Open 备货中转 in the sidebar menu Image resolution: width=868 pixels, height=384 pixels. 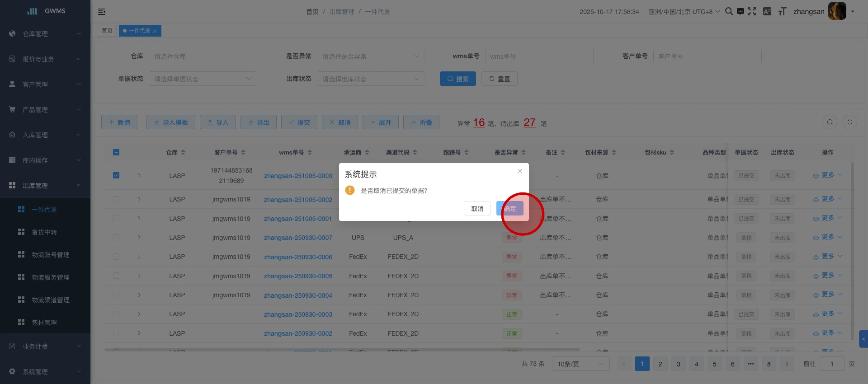click(44, 232)
